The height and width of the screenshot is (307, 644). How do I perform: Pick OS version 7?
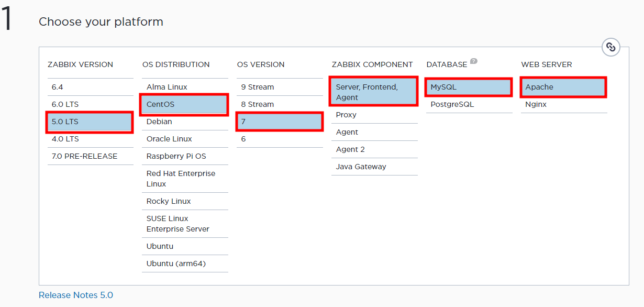click(280, 122)
